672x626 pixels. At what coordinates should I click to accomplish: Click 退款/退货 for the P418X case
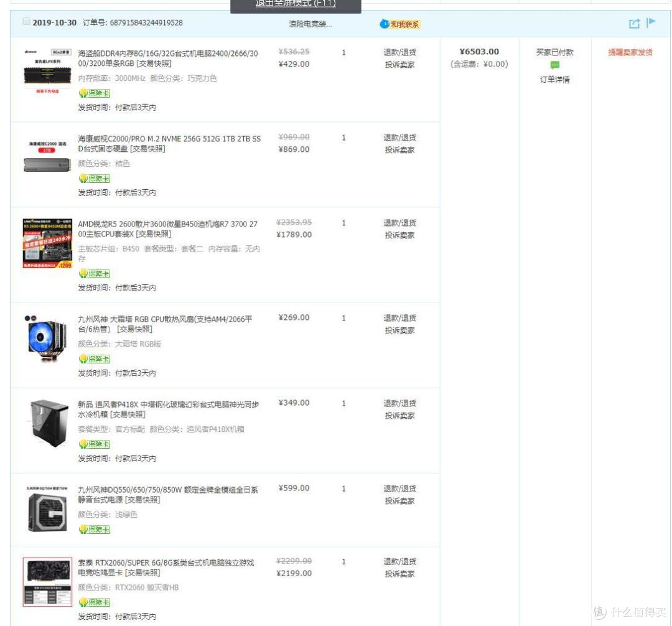coord(399,403)
